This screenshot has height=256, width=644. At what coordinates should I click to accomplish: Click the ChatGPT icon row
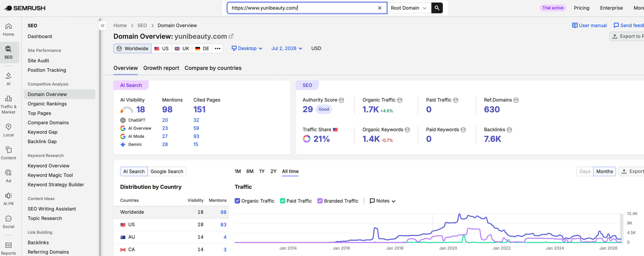tap(123, 120)
